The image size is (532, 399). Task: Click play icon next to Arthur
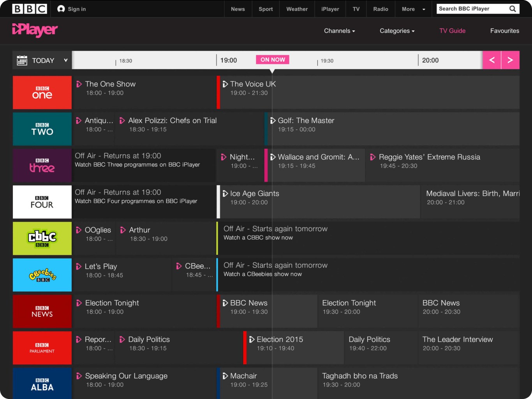[x=123, y=230]
